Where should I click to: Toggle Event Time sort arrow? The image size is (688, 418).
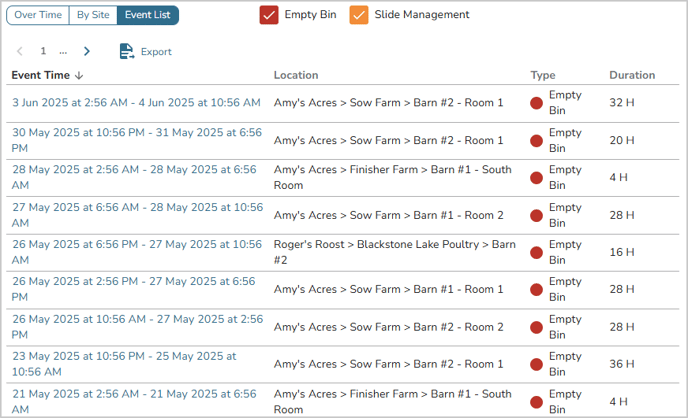click(79, 75)
